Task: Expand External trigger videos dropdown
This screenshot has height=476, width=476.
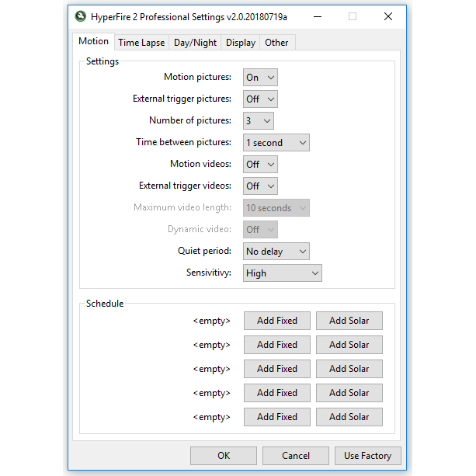Action: tap(260, 186)
